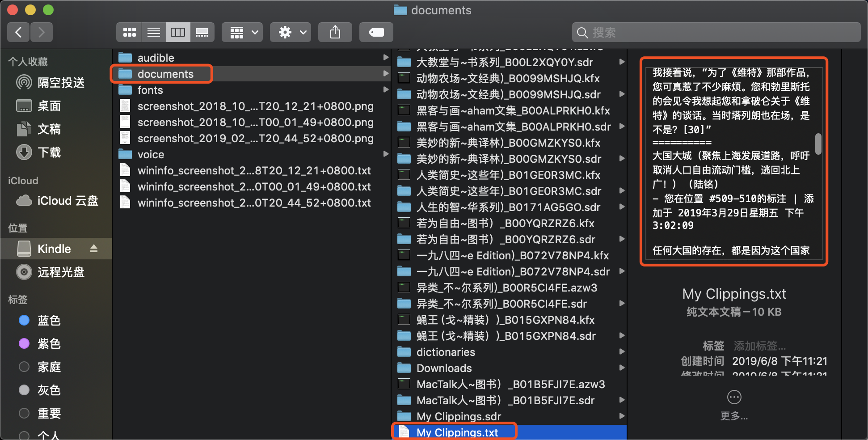The image size is (868, 440).
Task: Select 若为自由 B00YQRZRZ6.kfx file
Action: [x=510, y=223]
